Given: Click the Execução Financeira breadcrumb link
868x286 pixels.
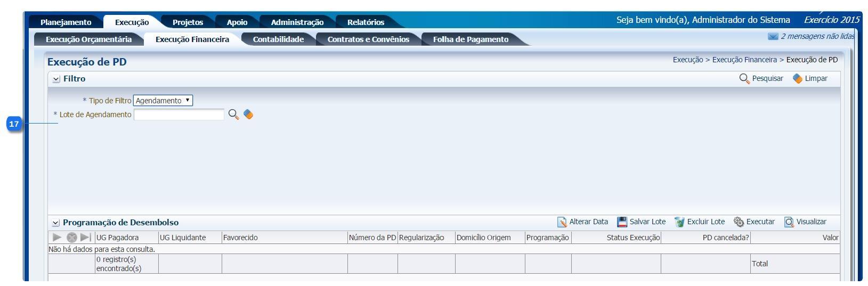Looking at the screenshot, I should (x=744, y=60).
